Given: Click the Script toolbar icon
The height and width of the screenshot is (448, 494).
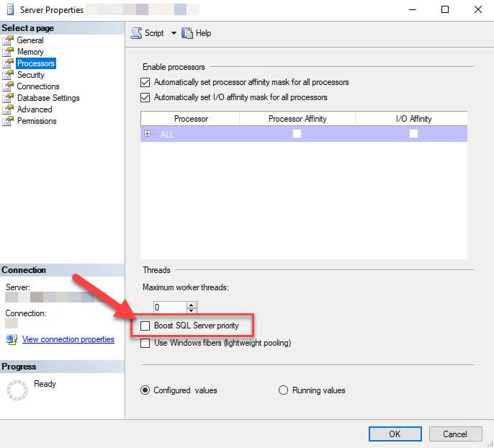Looking at the screenshot, I should tap(136, 33).
